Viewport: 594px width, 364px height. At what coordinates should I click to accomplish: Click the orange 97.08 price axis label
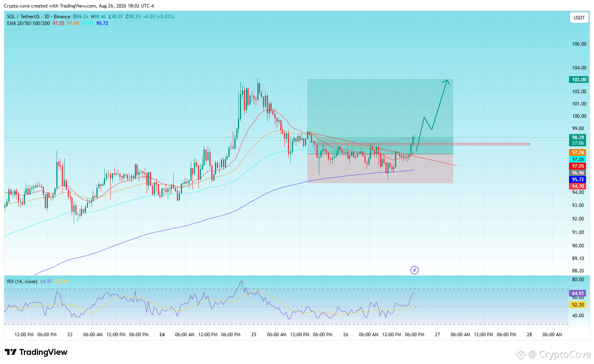(x=578, y=153)
